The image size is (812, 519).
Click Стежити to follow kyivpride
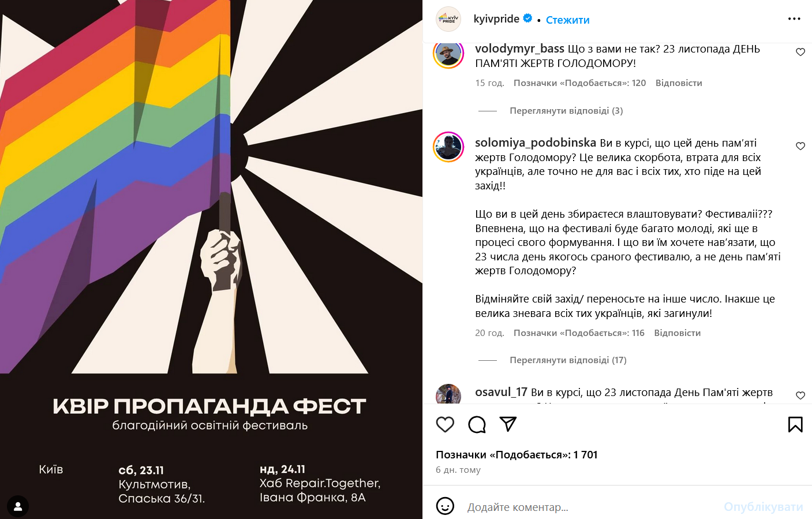pyautogui.click(x=567, y=20)
